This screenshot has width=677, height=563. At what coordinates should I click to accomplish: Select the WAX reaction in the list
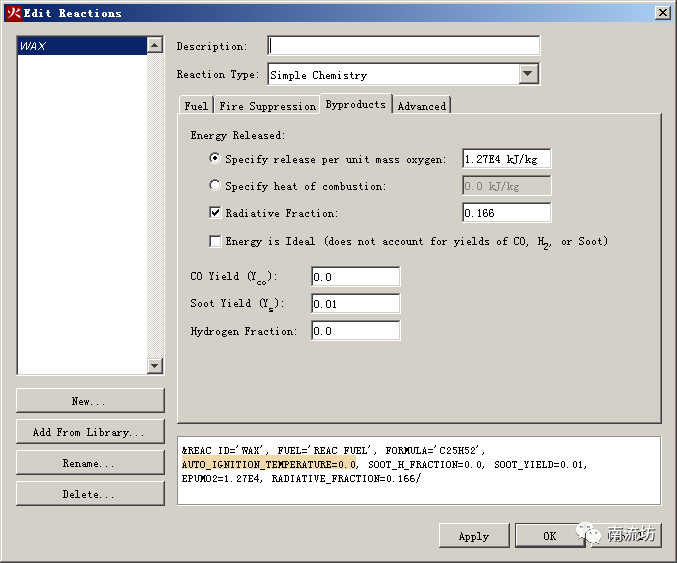pos(82,46)
